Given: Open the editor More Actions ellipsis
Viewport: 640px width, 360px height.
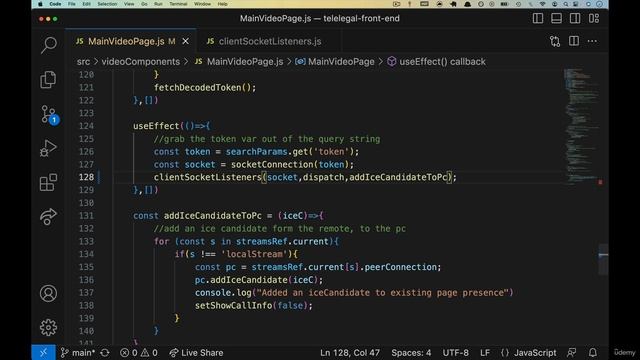Looking at the screenshot, I should click(592, 41).
